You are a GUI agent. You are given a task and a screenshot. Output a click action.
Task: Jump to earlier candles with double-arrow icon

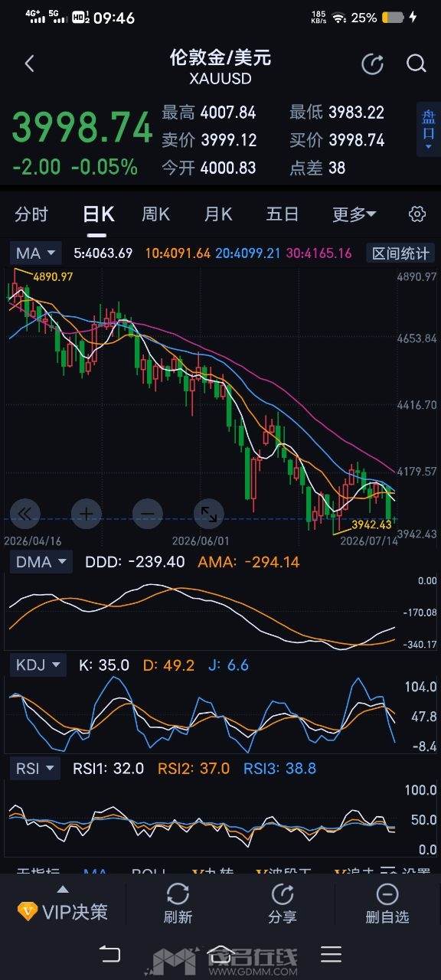[25, 514]
